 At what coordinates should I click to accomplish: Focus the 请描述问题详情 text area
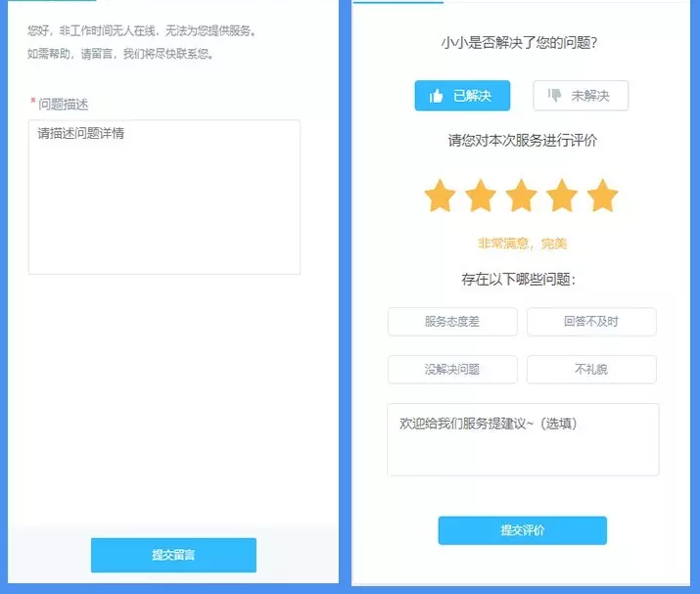pyautogui.click(x=164, y=197)
